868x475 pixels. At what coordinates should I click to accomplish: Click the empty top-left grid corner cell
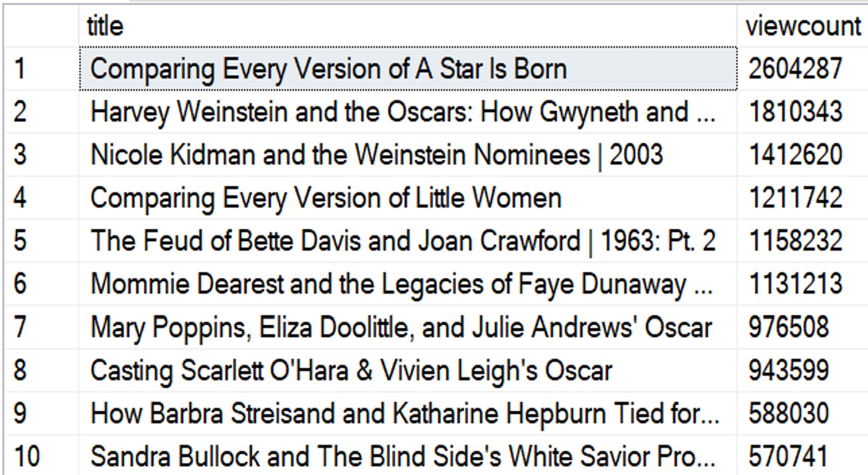[41, 26]
